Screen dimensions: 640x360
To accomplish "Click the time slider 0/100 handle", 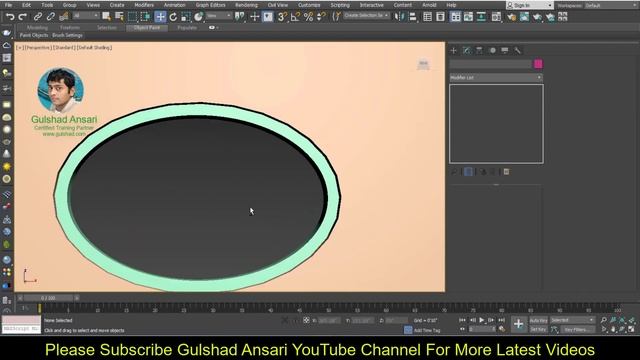I will point(48,298).
